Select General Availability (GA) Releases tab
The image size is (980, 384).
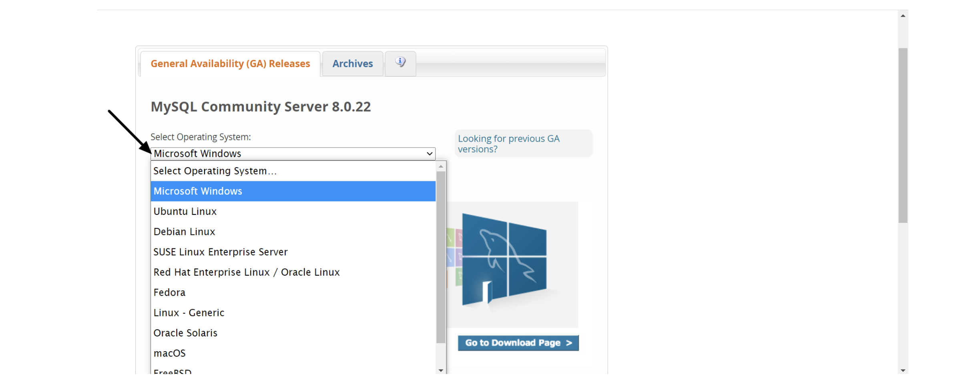[230, 64]
